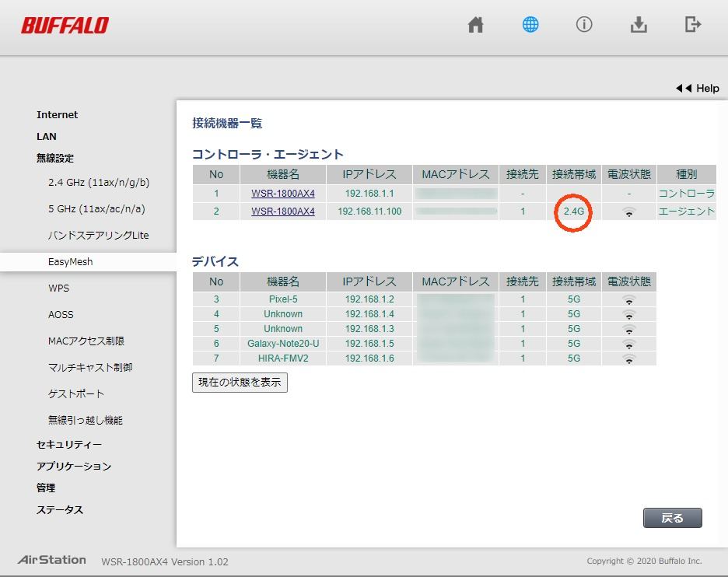Click signal icon in Galaxy-Note20-U row
Screen dimensions: 728x577
pyautogui.click(x=629, y=344)
